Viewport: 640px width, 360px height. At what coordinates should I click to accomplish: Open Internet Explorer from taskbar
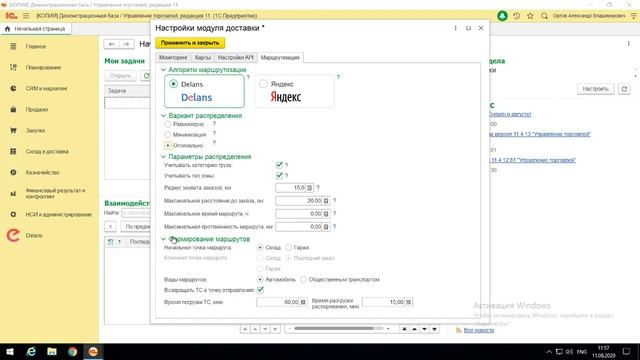click(31, 351)
